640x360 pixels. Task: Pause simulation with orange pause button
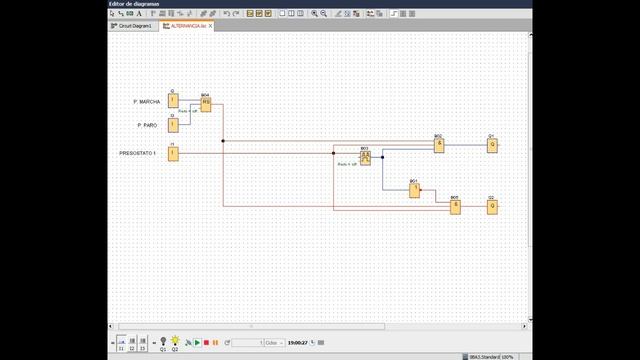click(216, 343)
